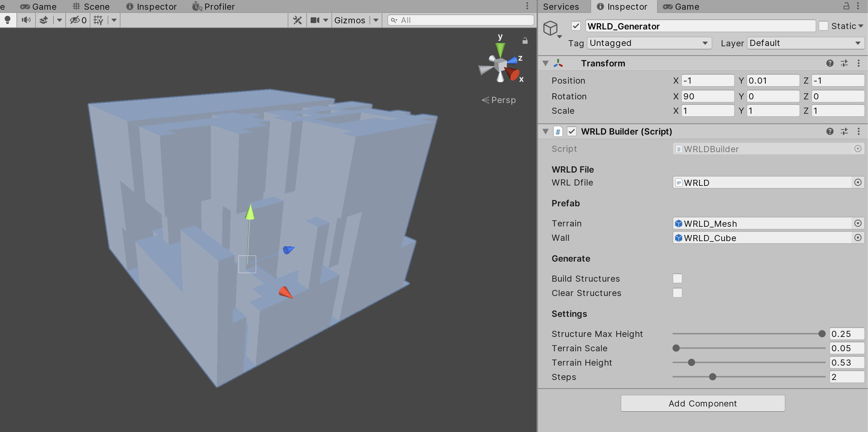Open the Layer Default dropdown
868x432 pixels.
[805, 43]
